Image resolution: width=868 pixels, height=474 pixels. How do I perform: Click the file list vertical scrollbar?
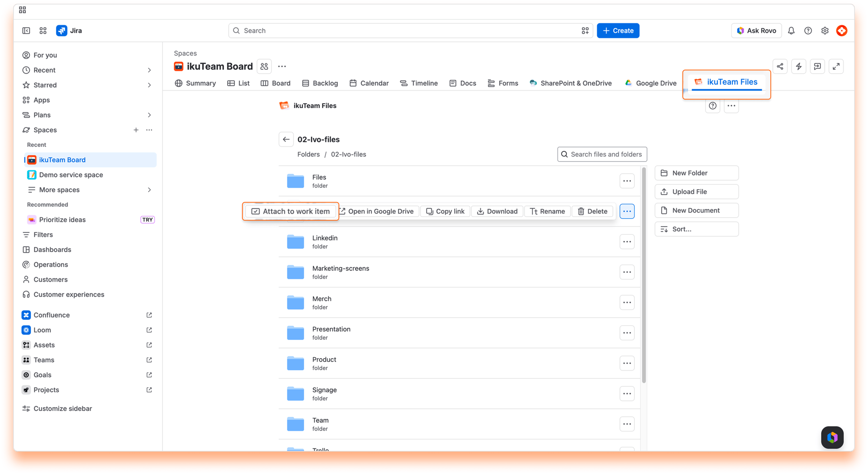pos(644,275)
